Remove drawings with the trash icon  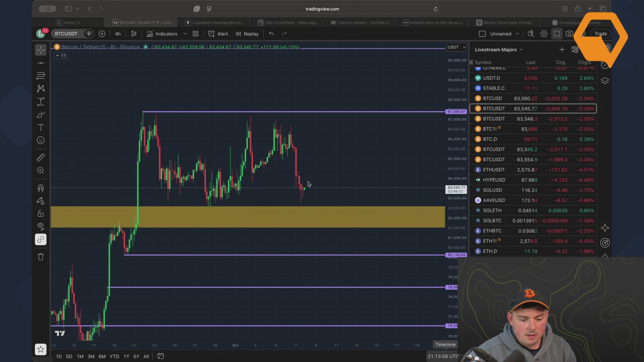(x=41, y=257)
